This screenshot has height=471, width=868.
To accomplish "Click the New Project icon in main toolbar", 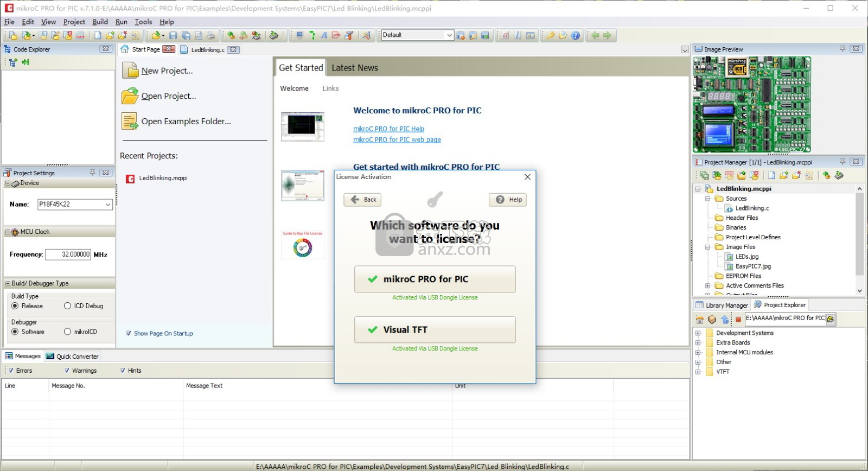I will pyautogui.click(x=13, y=36).
